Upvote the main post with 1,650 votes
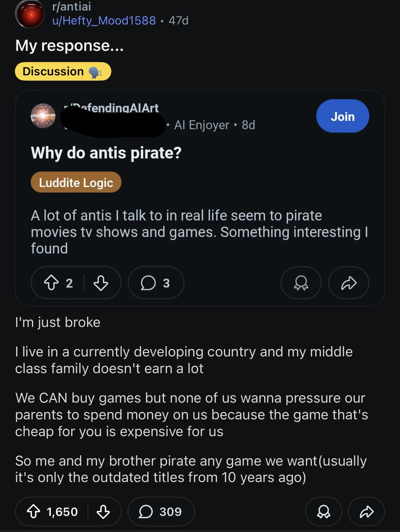The width and height of the screenshot is (400, 532). 33,512
